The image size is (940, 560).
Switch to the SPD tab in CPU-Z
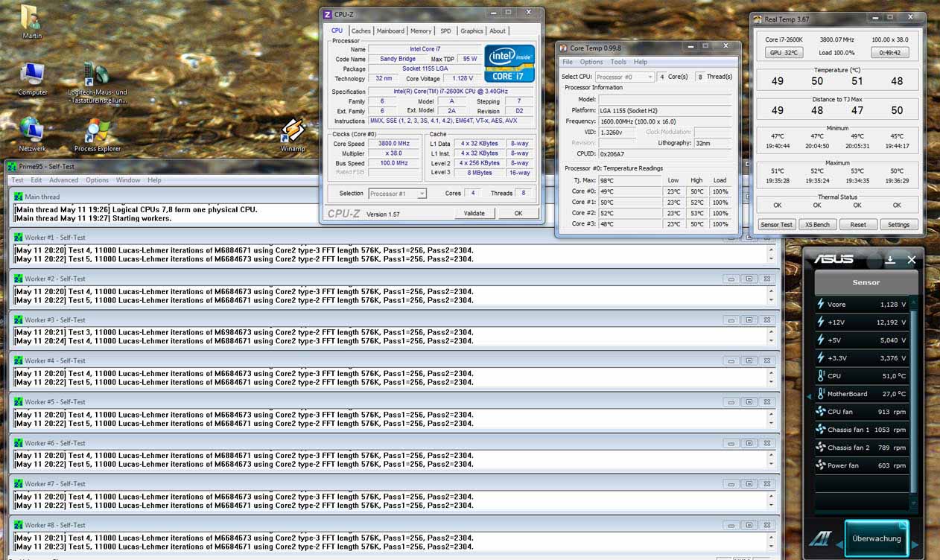click(x=445, y=31)
